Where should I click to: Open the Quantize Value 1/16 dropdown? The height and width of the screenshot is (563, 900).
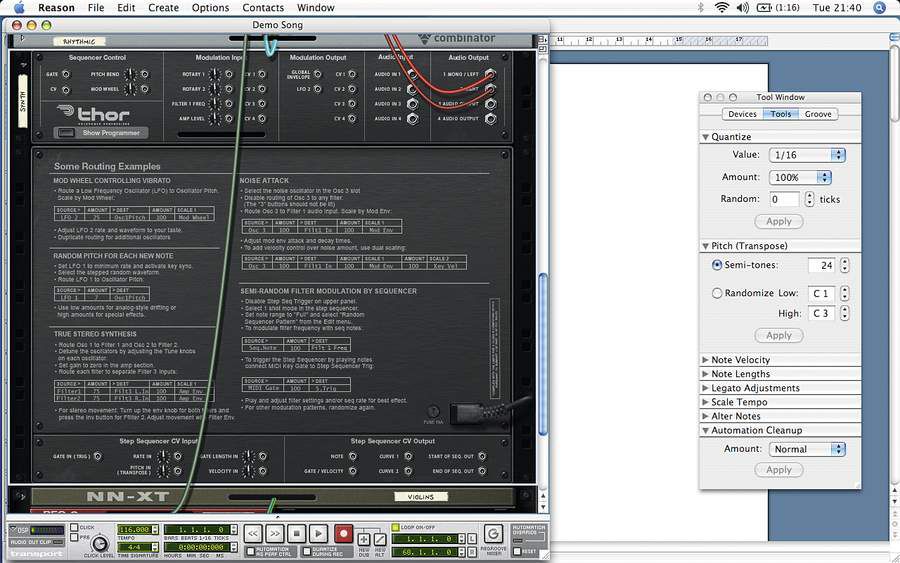[x=807, y=155]
